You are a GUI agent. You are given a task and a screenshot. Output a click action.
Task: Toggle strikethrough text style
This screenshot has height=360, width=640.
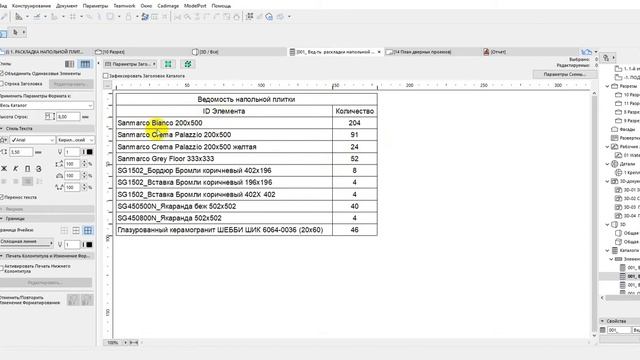click(x=39, y=169)
